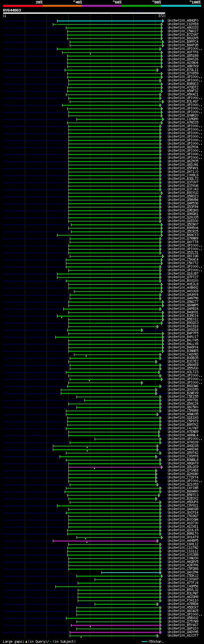Viewport: 204px width, 644px height.
Task: Click the white query sequence ruler bar
Action: point(84,13)
